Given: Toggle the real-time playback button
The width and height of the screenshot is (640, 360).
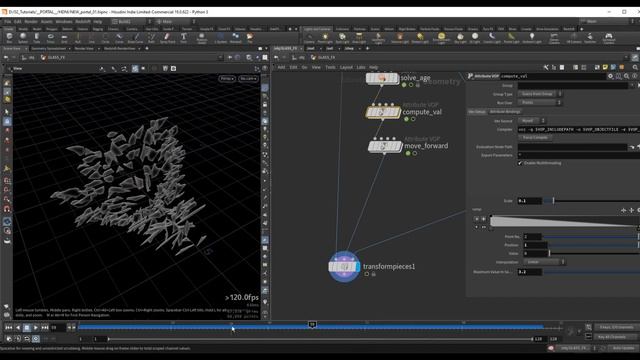Looking at the screenshot, I should [36, 339].
